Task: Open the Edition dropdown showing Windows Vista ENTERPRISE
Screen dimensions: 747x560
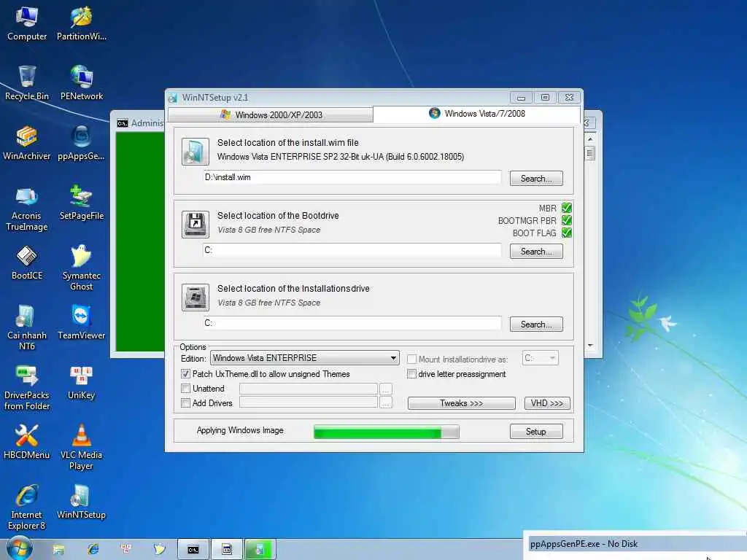Action: (x=304, y=358)
